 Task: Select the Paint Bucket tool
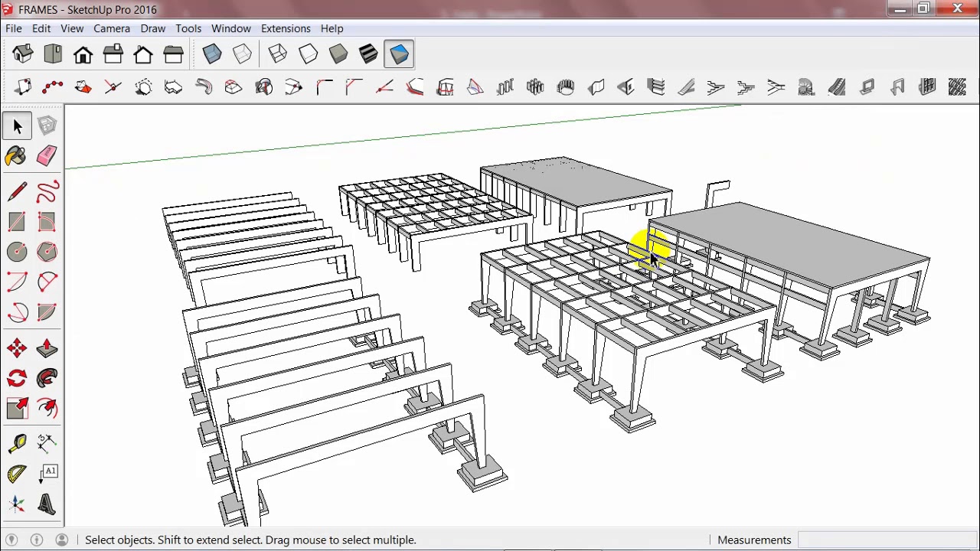click(17, 156)
